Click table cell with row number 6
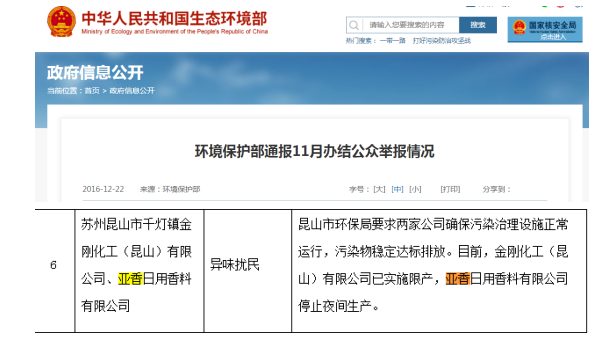Screen dimensions: 602x360 (55, 271)
